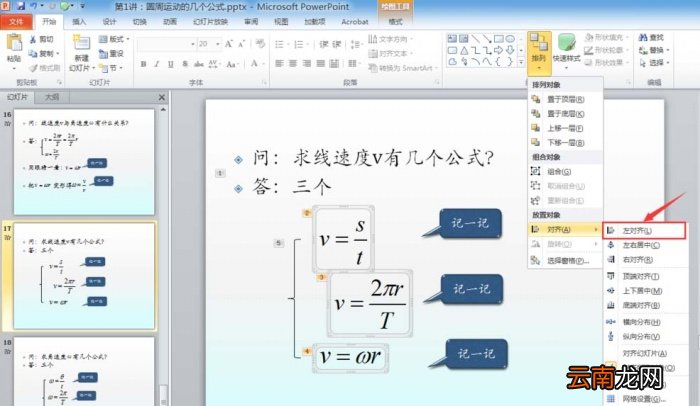This screenshot has width=700, height=406.
Task: Switch to the 插入 (Insert) ribbon tab
Action: (79, 21)
